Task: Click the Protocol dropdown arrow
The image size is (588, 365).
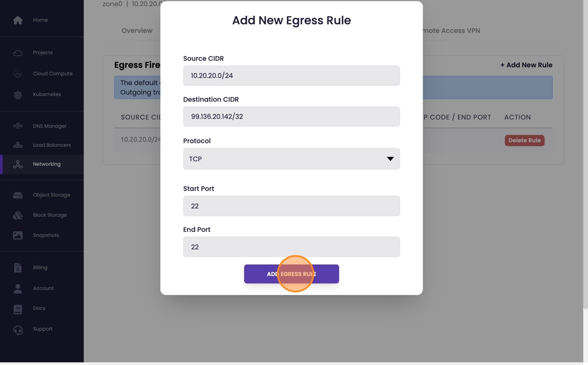Action: (x=390, y=159)
